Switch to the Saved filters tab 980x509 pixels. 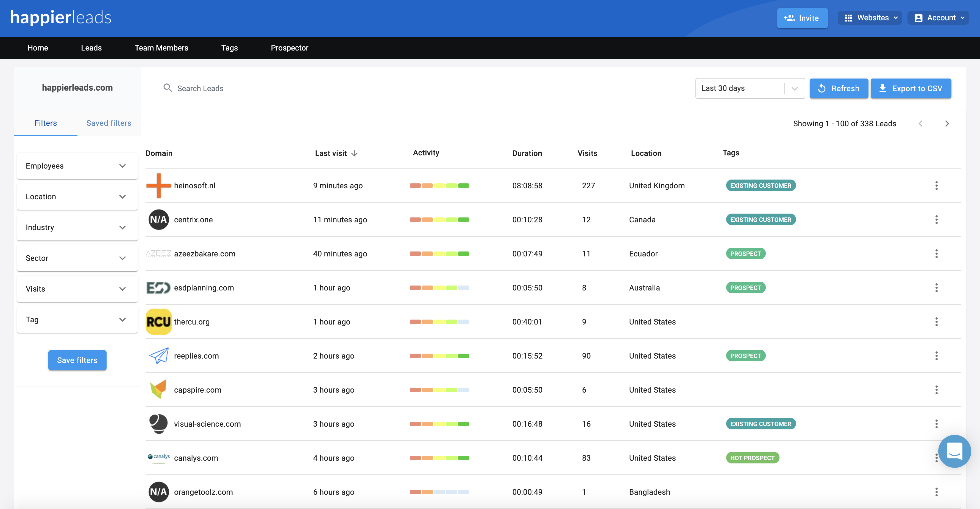[x=109, y=123]
